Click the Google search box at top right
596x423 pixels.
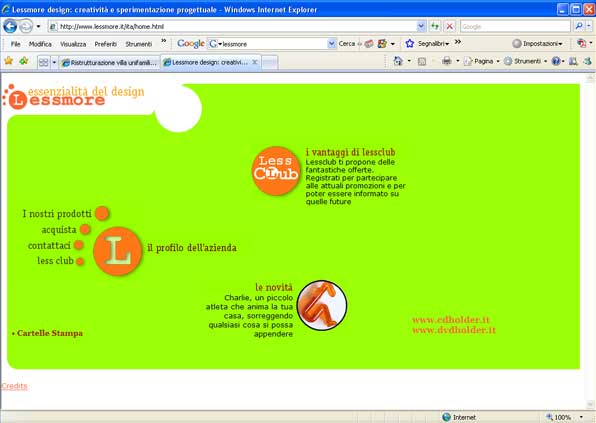[515, 26]
